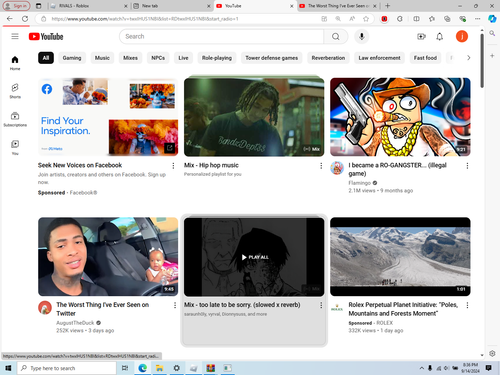Image resolution: width=500 pixels, height=375 pixels.
Task: Add page to favorites star icon
Action: [x=366, y=19]
